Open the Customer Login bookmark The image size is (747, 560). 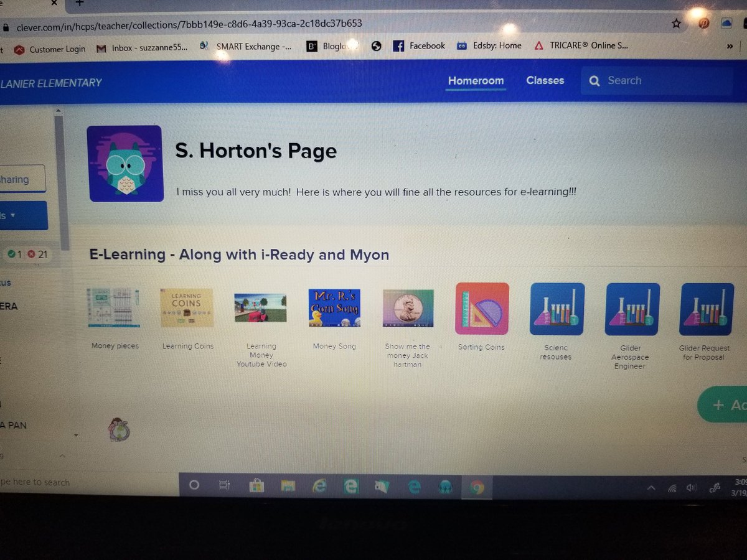(x=50, y=49)
